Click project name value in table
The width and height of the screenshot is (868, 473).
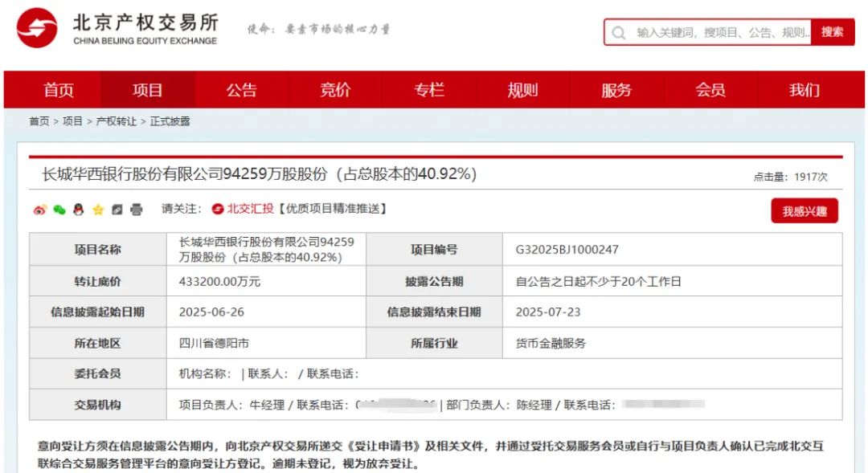(266, 250)
